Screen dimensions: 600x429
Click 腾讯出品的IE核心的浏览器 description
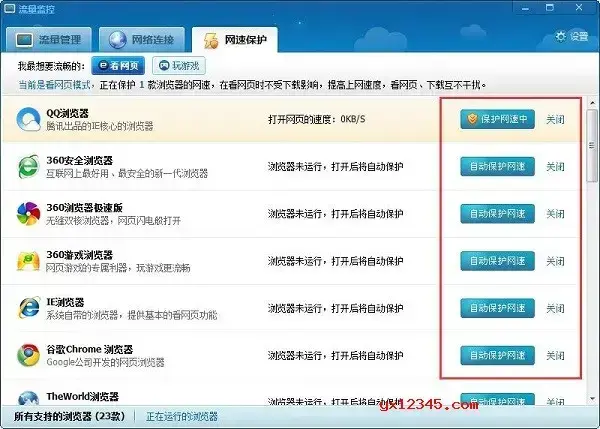pyautogui.click(x=99, y=126)
